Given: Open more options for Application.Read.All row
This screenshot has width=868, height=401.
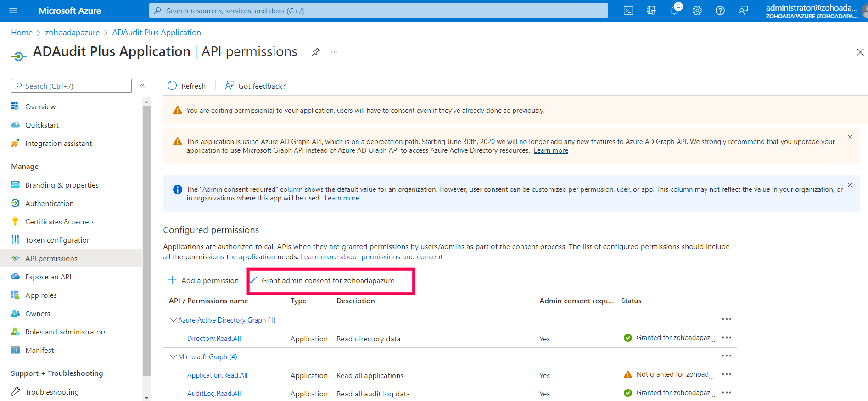Looking at the screenshot, I should 726,374.
